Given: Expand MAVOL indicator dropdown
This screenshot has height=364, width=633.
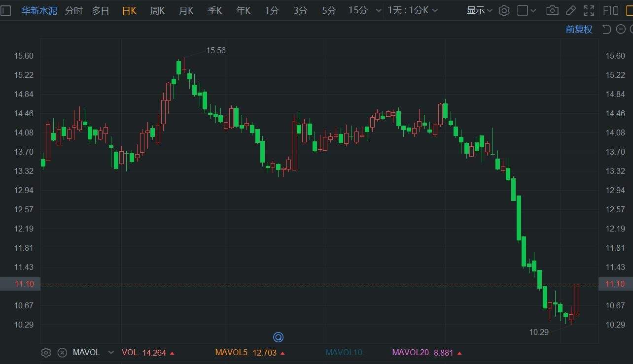Looking at the screenshot, I should coord(111,353).
